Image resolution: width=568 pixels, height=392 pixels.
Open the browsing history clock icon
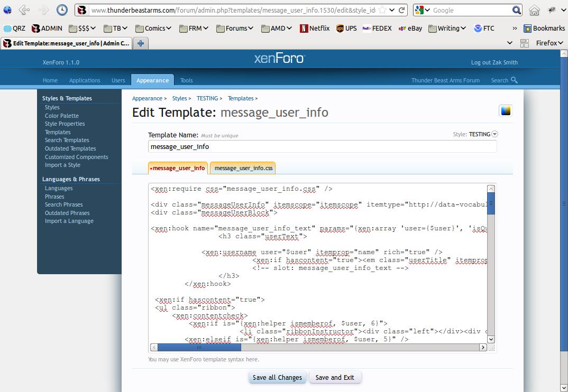tap(62, 10)
